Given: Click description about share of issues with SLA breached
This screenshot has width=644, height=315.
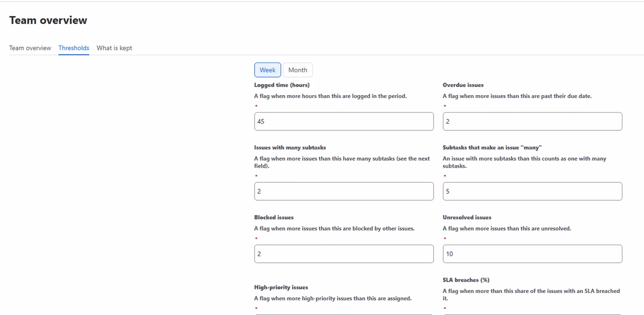Looking at the screenshot, I should pyautogui.click(x=531, y=294).
